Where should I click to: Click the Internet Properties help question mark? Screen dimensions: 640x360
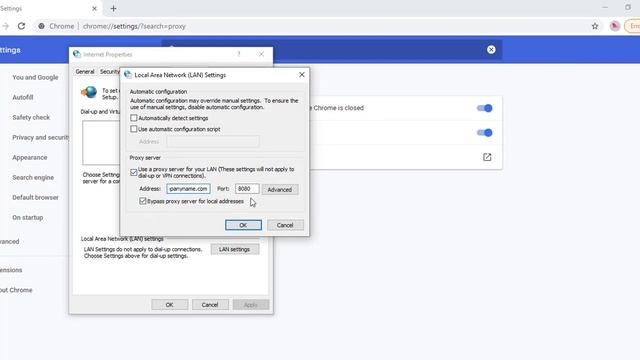[x=239, y=54]
